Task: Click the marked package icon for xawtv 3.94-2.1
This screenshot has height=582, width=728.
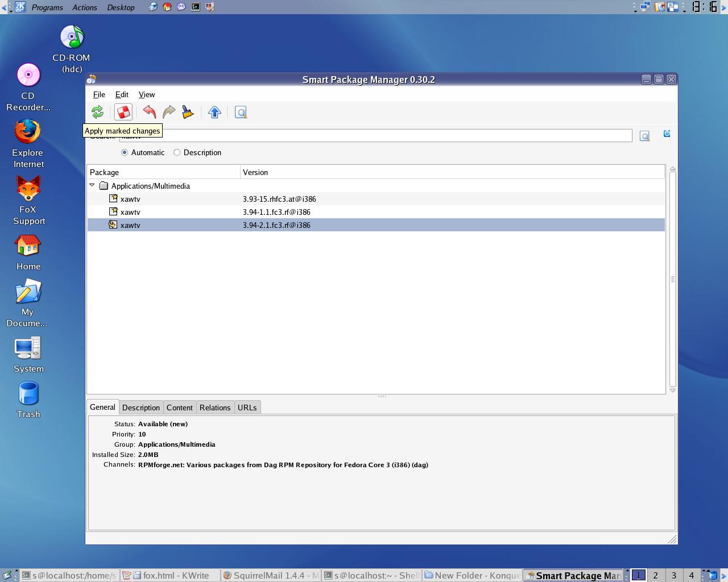Action: (113, 225)
